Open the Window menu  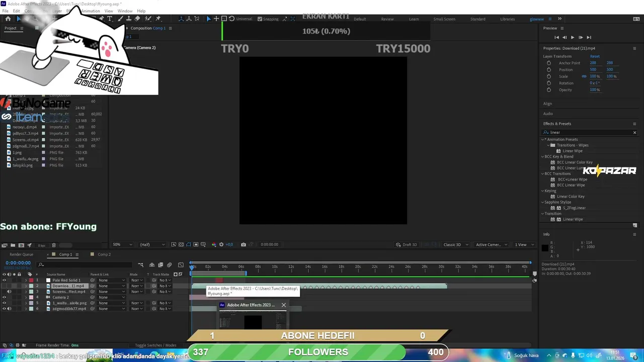coord(125,11)
